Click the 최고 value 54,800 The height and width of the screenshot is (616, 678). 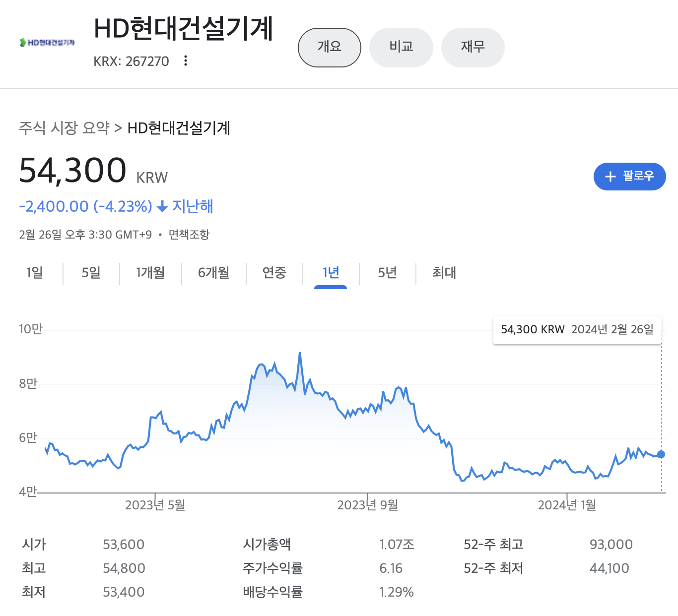(x=124, y=568)
